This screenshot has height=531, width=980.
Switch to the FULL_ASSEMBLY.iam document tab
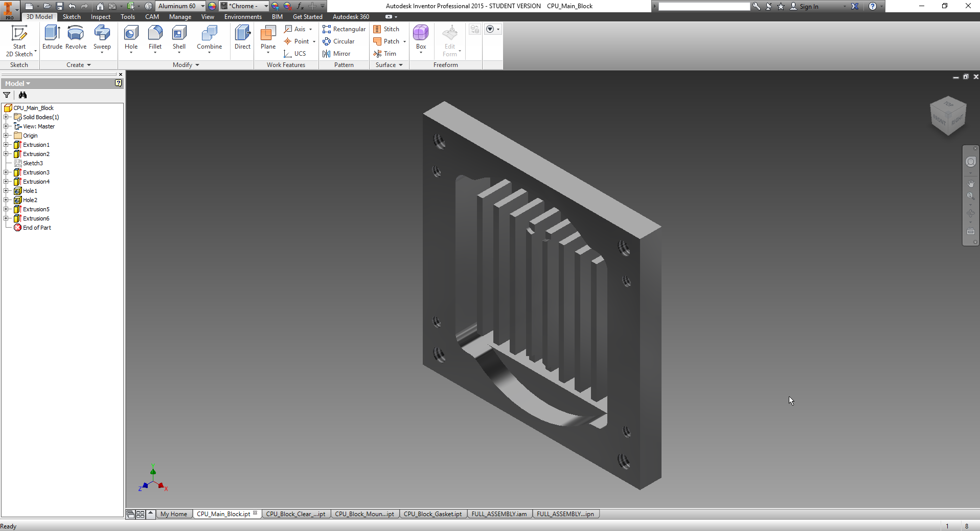coord(499,514)
